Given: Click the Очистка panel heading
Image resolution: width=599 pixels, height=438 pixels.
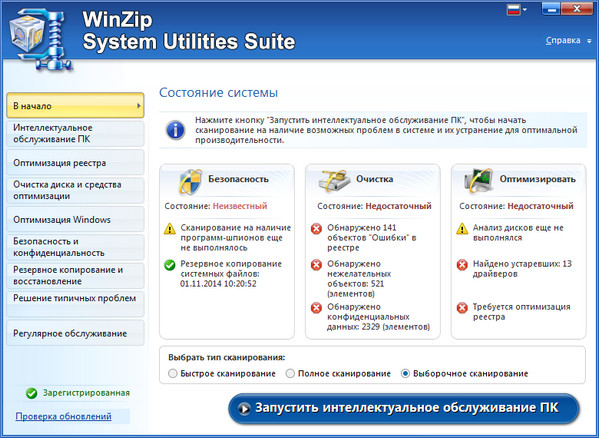Looking at the screenshot, I should pyautogui.click(x=374, y=179).
